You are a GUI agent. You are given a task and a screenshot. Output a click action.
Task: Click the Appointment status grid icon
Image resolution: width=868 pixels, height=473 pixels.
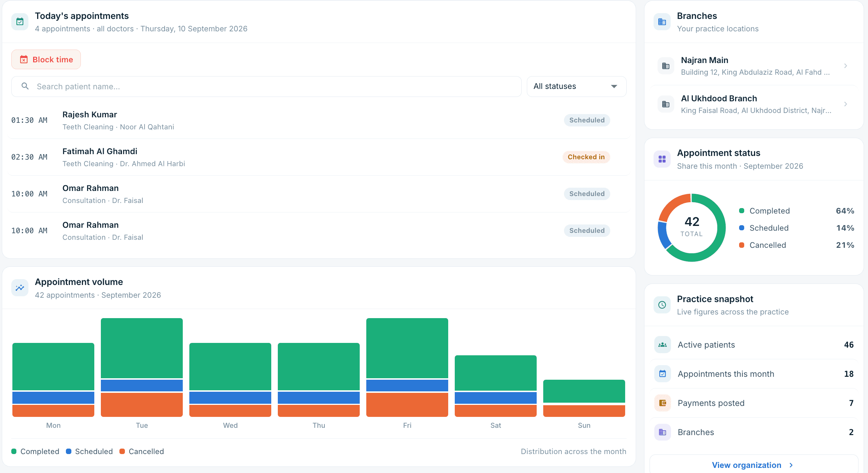[x=662, y=159]
